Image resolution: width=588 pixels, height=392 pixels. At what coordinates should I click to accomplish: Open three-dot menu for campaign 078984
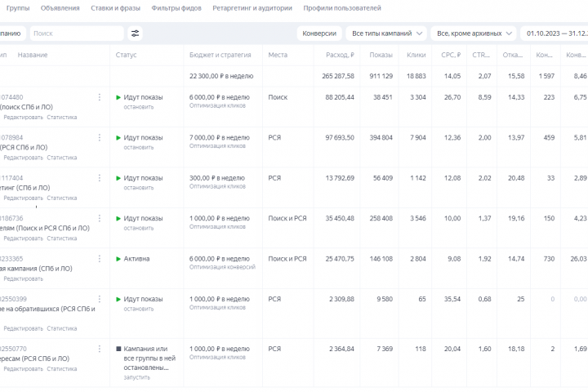click(x=100, y=138)
